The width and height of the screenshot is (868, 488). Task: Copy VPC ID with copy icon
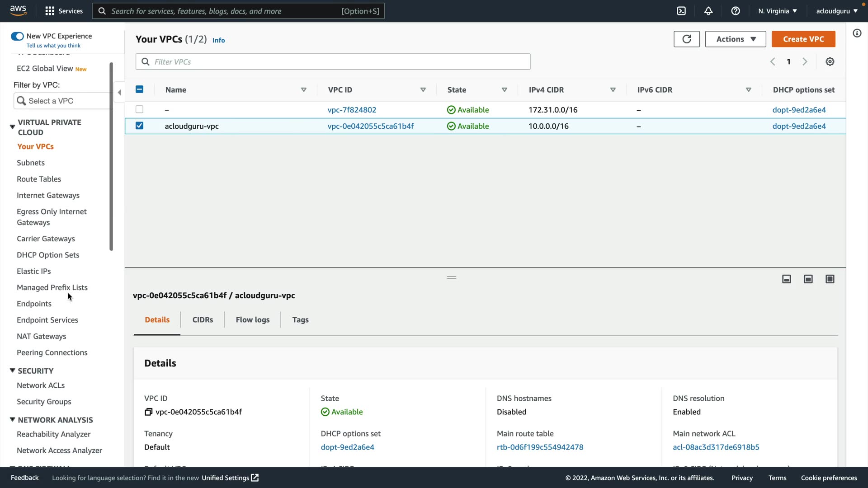[148, 412]
